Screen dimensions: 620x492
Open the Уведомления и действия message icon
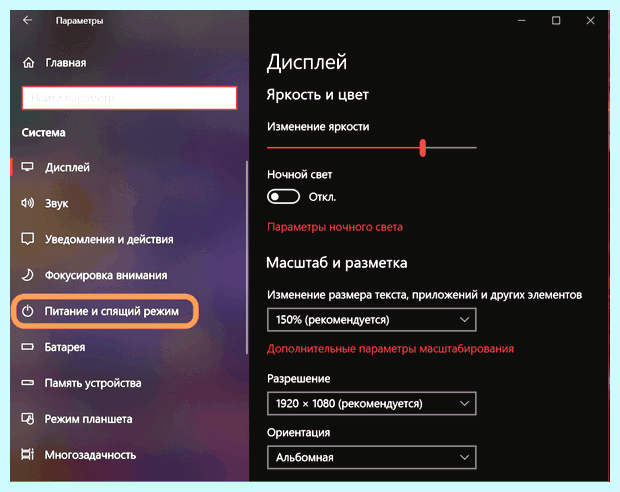click(x=27, y=239)
